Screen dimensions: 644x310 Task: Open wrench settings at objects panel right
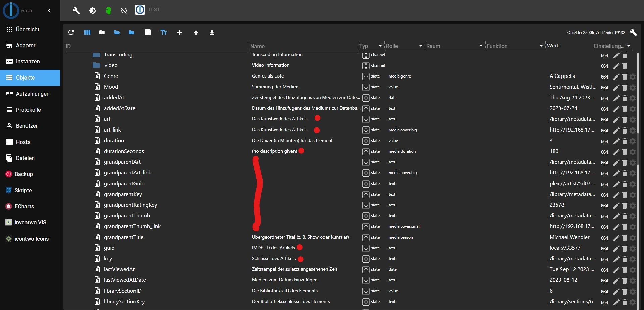pyautogui.click(x=633, y=32)
